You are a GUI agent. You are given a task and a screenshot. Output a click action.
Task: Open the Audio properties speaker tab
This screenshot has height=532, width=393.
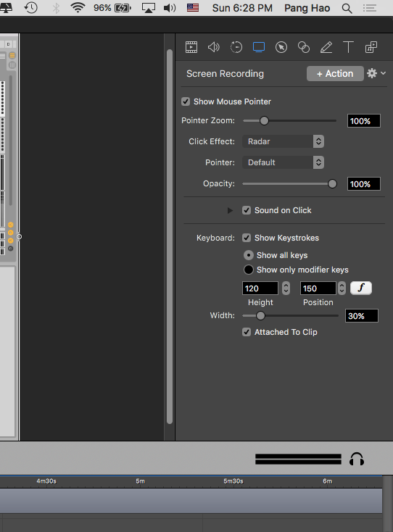click(213, 47)
